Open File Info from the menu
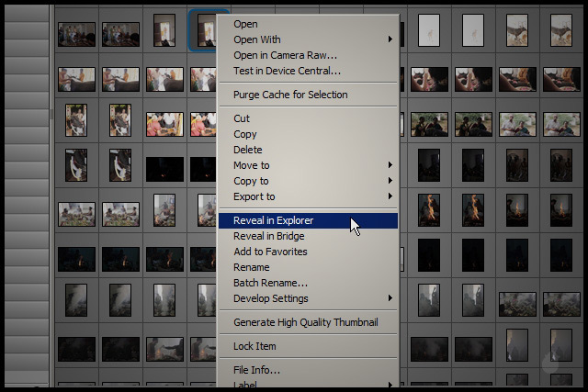Viewport: 588px width, 392px height. point(256,370)
